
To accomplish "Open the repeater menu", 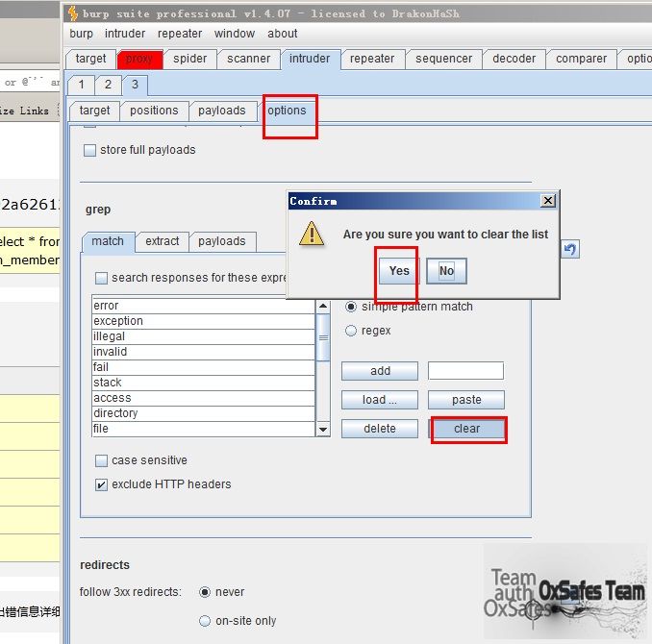I will (x=180, y=34).
